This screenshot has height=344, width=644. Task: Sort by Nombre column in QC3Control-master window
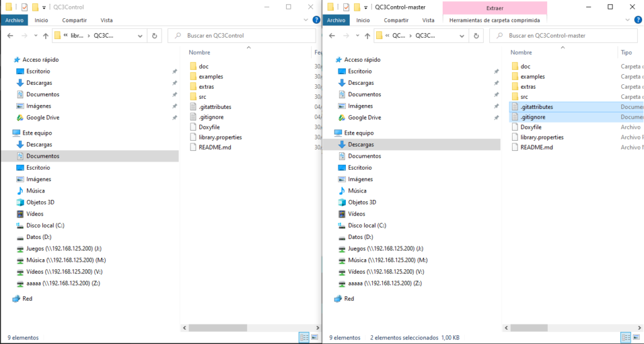pos(521,52)
